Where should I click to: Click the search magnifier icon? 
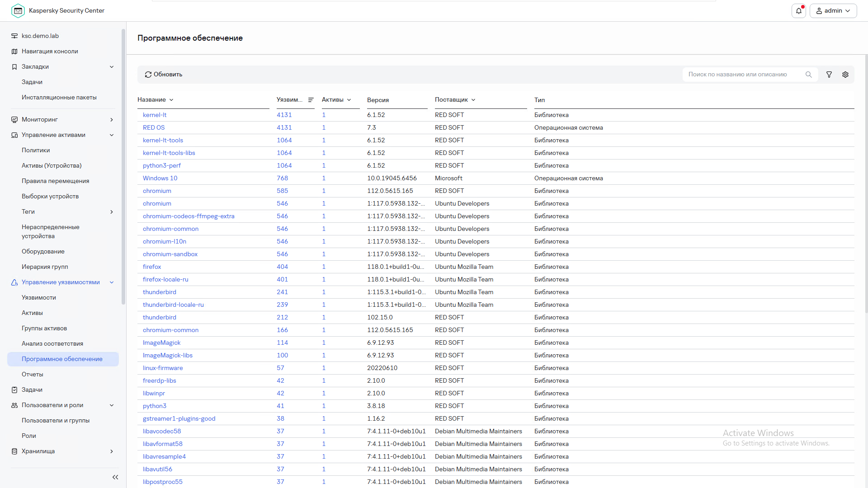tap(809, 75)
